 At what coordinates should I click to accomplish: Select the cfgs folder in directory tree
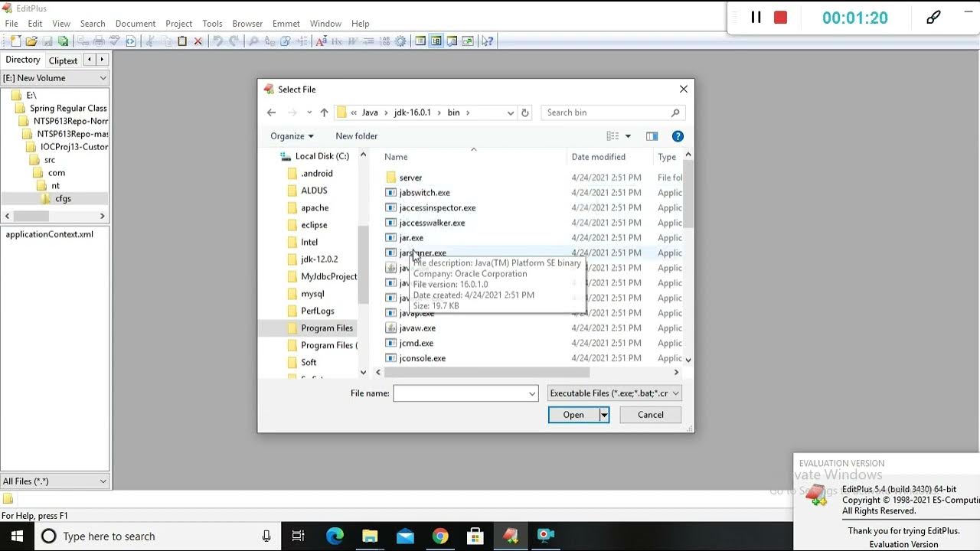[x=63, y=199]
